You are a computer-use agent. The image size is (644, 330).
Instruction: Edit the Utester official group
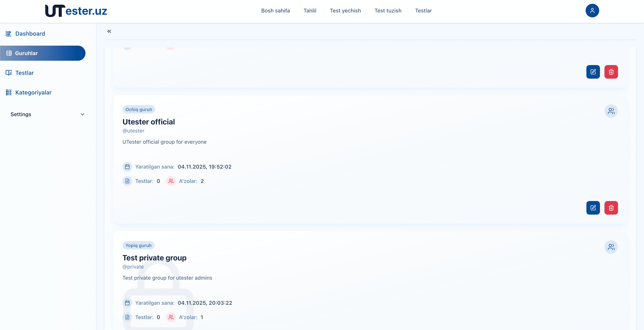(x=593, y=208)
